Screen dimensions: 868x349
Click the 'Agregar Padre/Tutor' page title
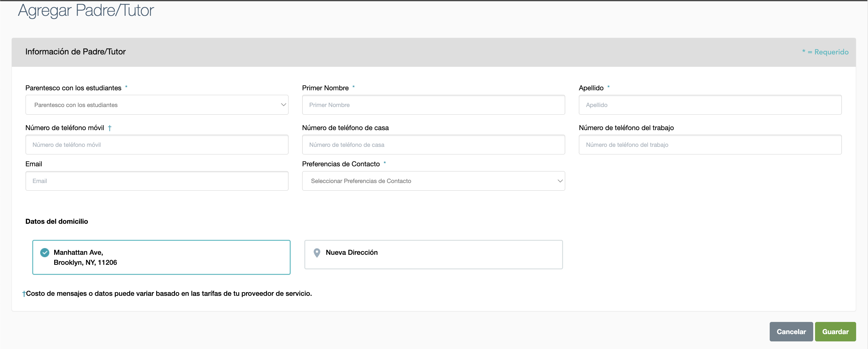86,10
